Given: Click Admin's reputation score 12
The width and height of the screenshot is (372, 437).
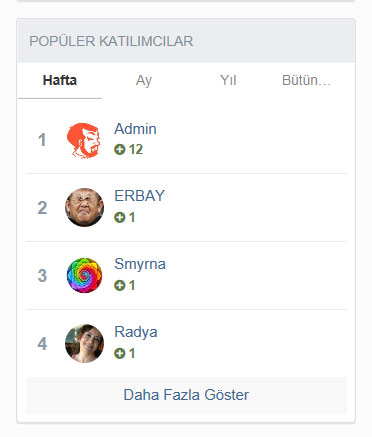Looking at the screenshot, I should point(136,149).
